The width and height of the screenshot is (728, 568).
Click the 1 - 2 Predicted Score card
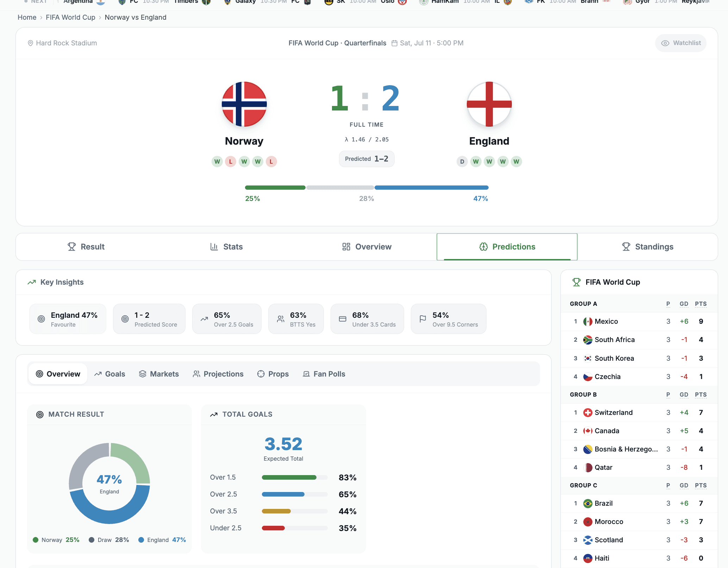point(149,319)
